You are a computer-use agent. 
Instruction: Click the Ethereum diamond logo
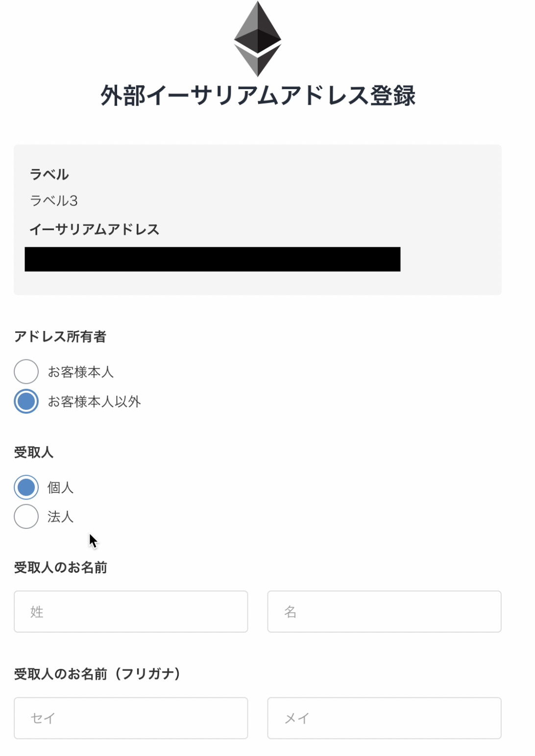(257, 37)
